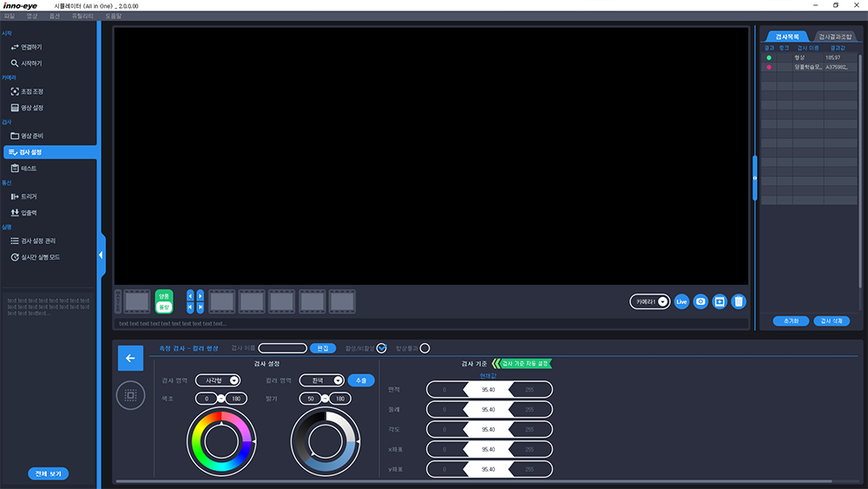Click the 전체 보기 button

point(48,473)
